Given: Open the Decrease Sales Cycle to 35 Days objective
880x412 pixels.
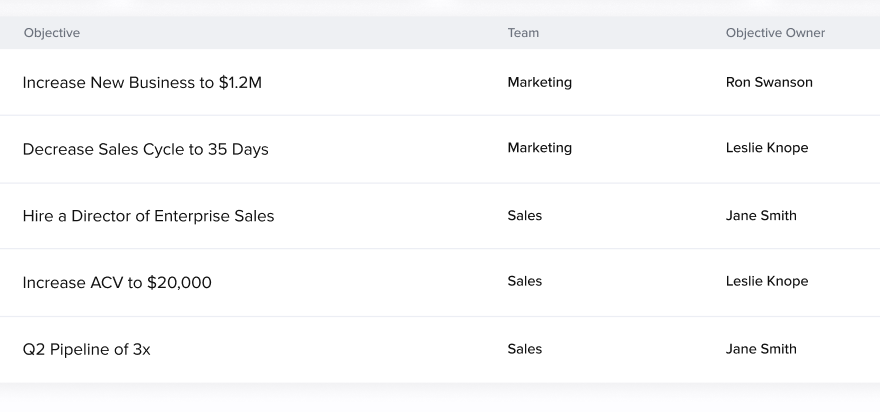Looking at the screenshot, I should pos(145,149).
